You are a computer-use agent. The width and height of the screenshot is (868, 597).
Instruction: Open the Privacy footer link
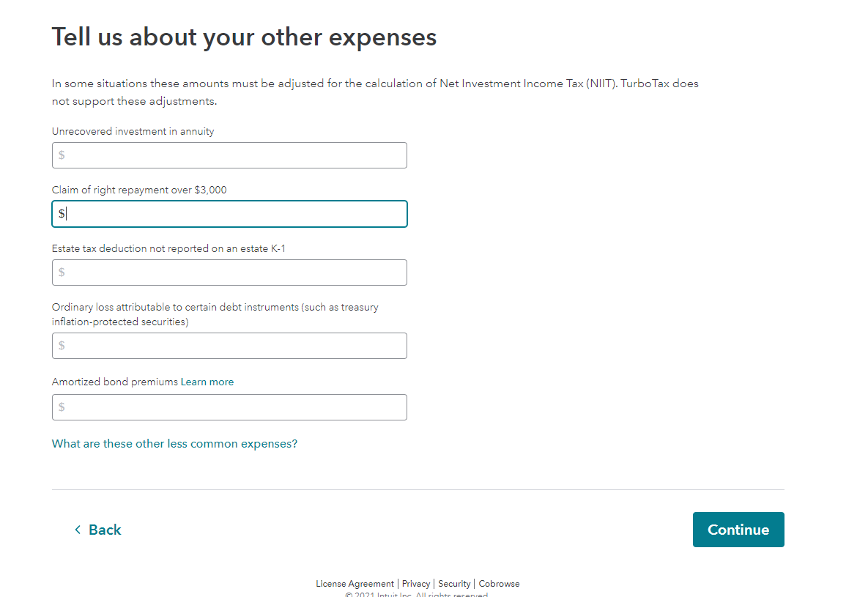pyautogui.click(x=416, y=584)
